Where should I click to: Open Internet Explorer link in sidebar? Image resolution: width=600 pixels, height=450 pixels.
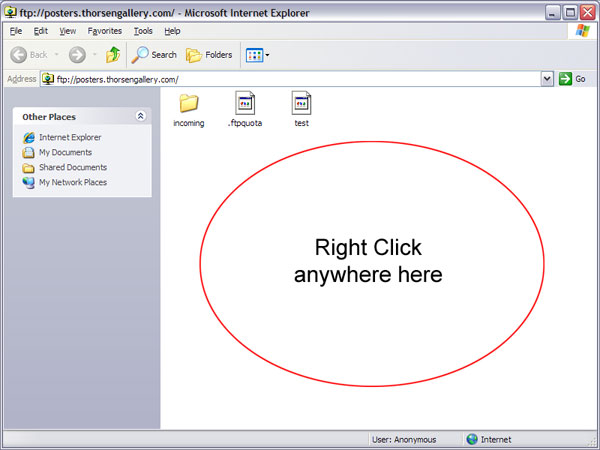(x=70, y=137)
